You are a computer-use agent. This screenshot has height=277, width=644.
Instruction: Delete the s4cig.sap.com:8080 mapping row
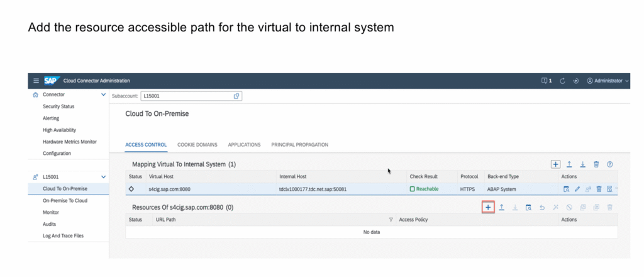coord(599,189)
